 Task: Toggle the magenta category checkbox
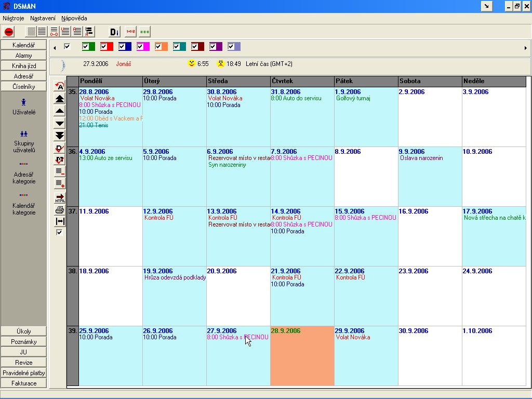(x=140, y=46)
